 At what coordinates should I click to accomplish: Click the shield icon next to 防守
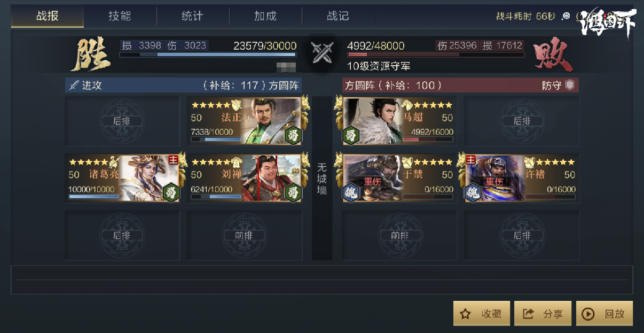pyautogui.click(x=570, y=86)
